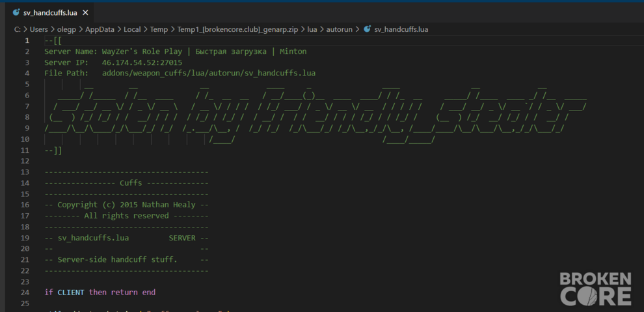Select the lua breadcrumb folder

click(x=312, y=29)
